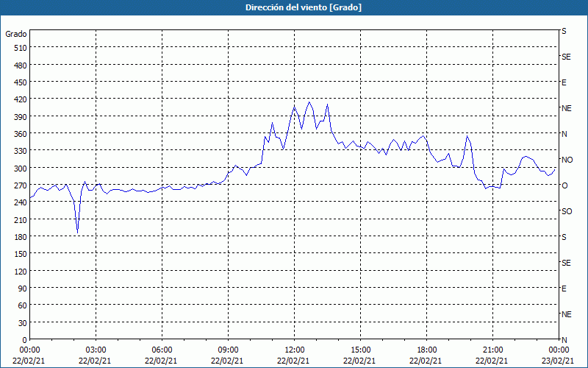Click the 210 degree axis label
588x368 pixels.
tap(21, 219)
